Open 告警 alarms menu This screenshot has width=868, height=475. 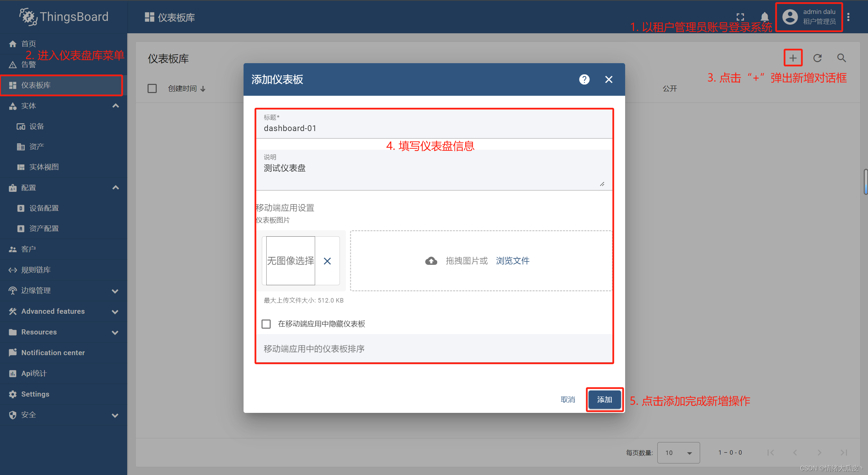[x=63, y=65]
